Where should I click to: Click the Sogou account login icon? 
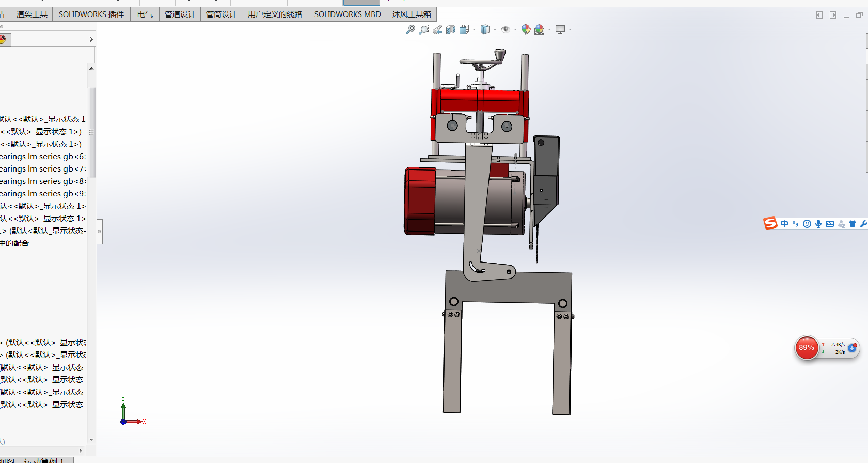tap(842, 224)
